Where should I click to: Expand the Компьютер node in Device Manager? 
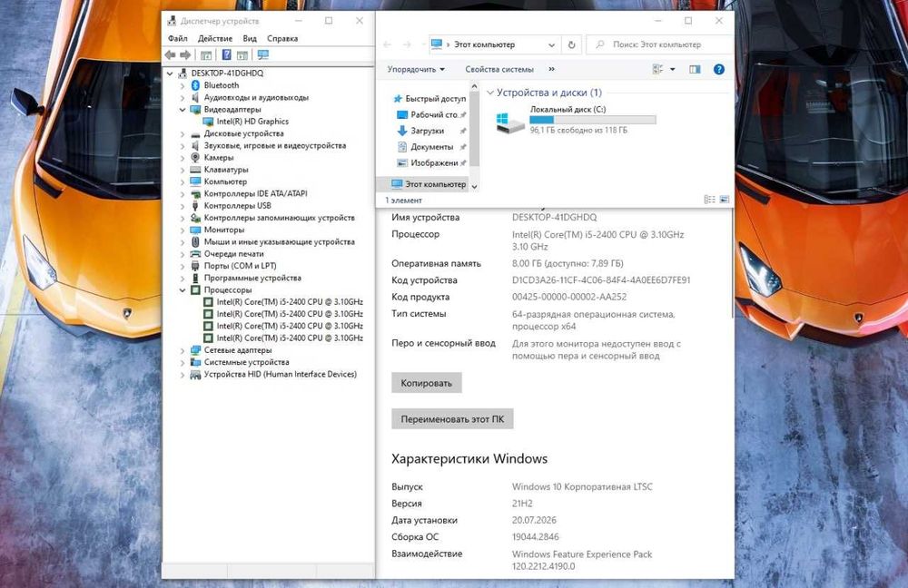tap(183, 181)
